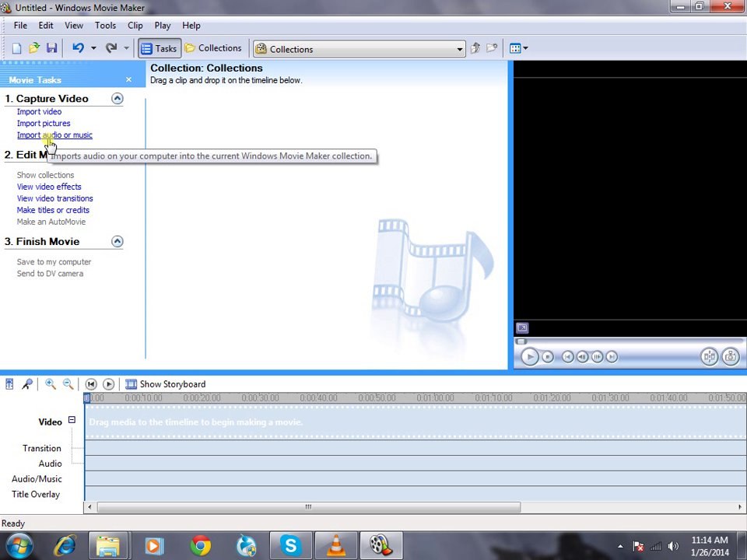Click View video effects link

click(x=49, y=187)
